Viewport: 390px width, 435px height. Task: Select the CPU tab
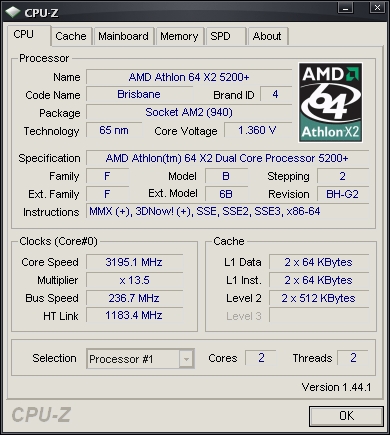point(29,35)
